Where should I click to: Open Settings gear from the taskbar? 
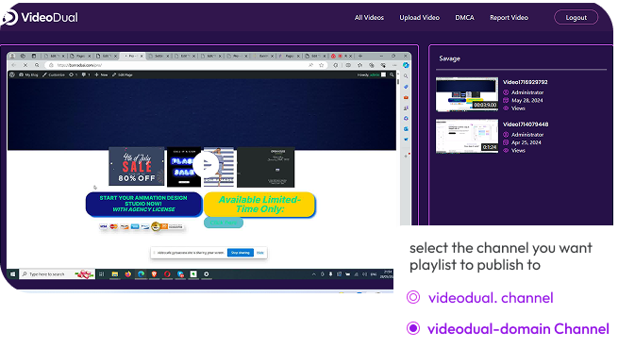[x=206, y=274]
